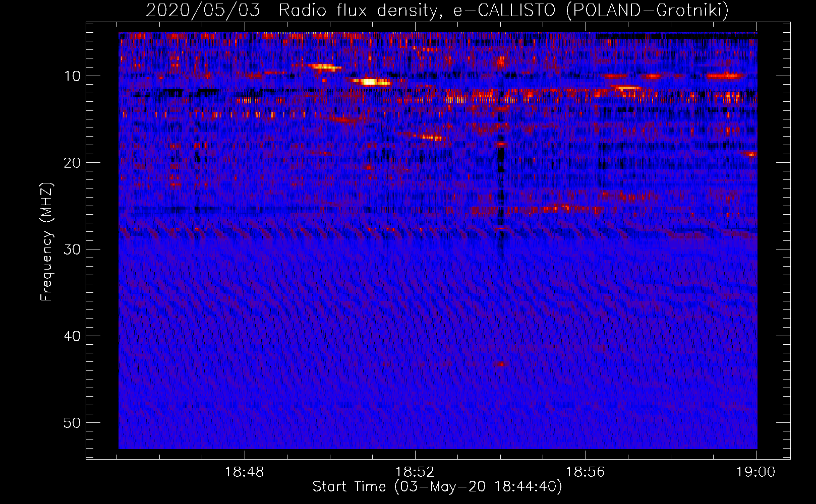Click the 19:00 time tick label

click(x=755, y=472)
